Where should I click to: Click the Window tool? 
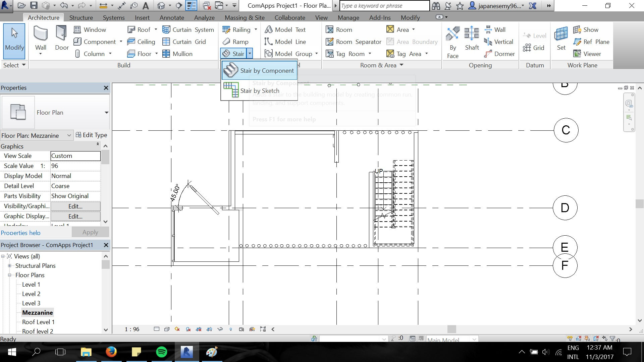pyautogui.click(x=90, y=29)
